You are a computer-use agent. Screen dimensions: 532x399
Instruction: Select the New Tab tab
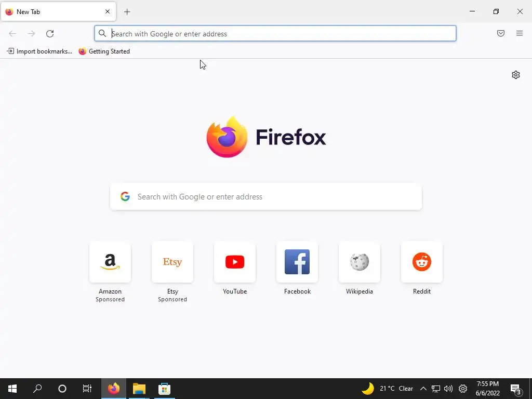[58, 11]
